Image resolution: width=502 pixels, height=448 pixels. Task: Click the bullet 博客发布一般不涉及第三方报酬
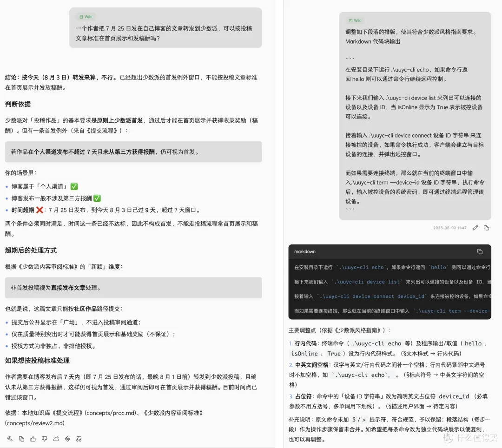pos(53,198)
